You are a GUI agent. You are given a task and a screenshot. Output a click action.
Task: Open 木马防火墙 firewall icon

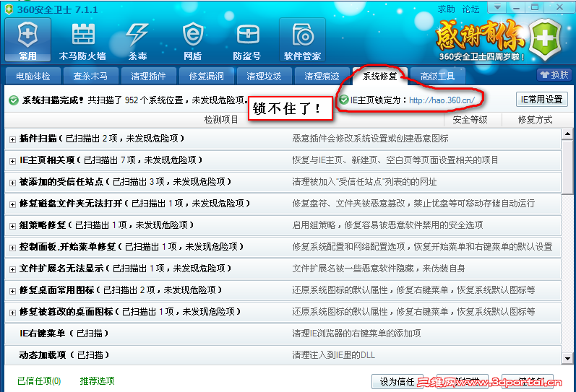point(82,40)
